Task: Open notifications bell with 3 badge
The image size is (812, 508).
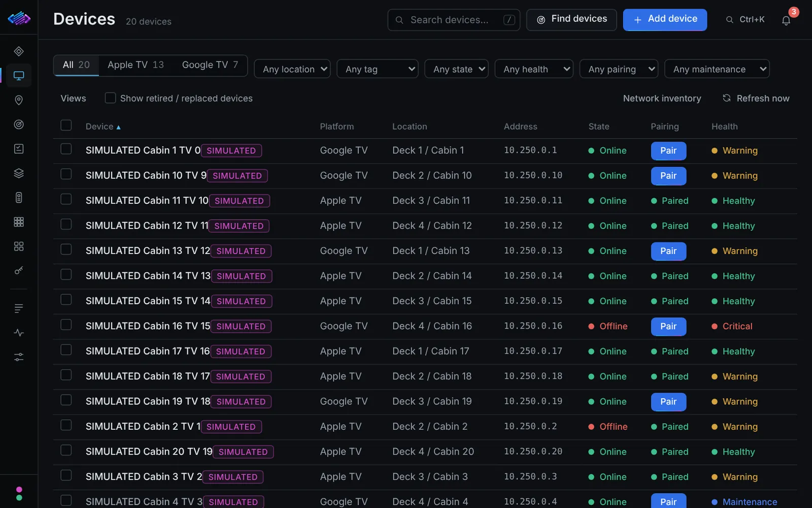Action: point(786,20)
